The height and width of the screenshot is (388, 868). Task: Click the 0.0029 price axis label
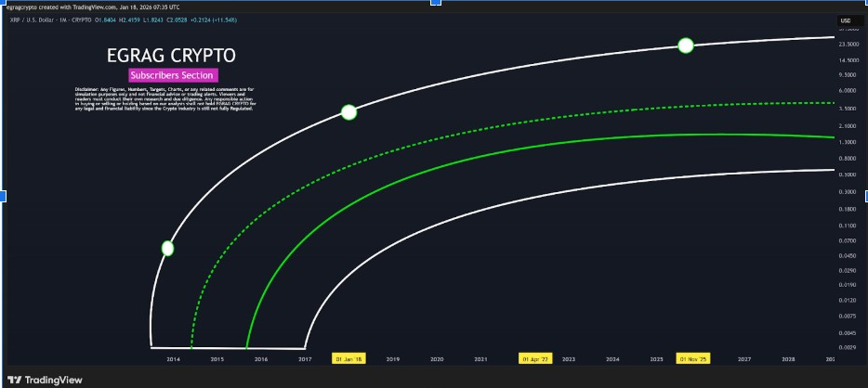[x=846, y=347]
